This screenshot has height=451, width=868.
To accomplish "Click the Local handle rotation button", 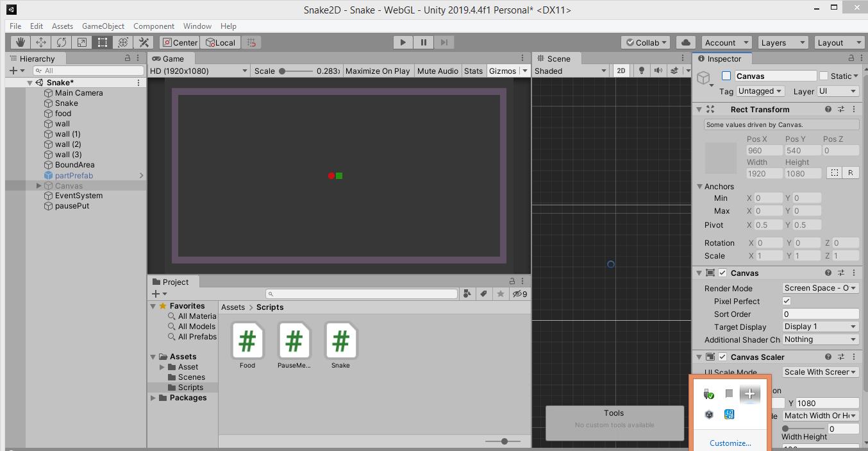I will (x=220, y=42).
